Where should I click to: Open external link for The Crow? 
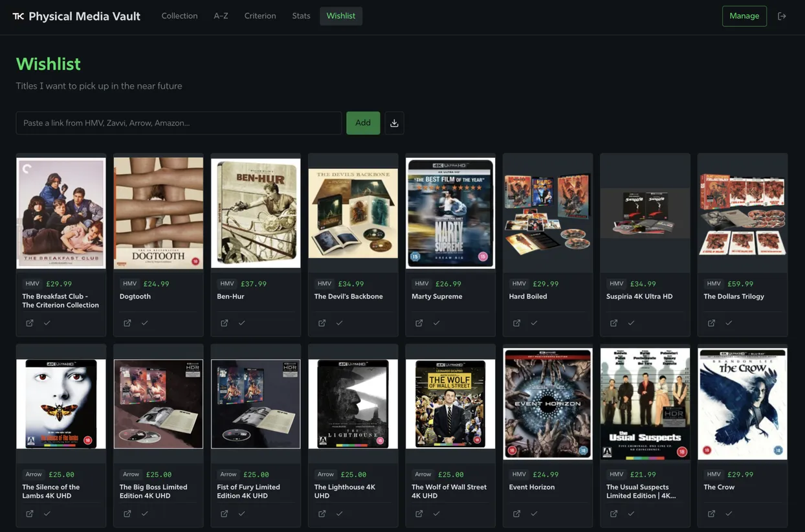click(712, 514)
